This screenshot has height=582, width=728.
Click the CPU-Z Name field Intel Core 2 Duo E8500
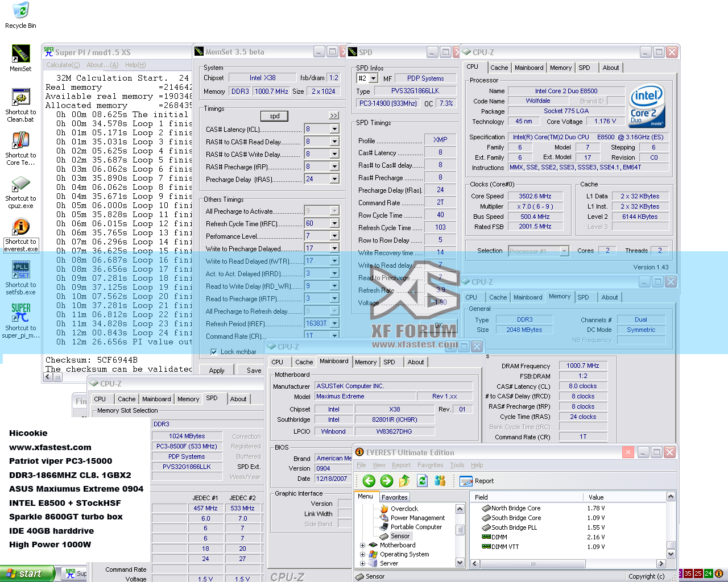click(566, 91)
